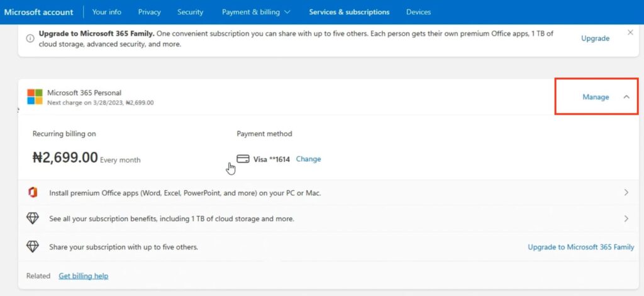Click the Every month text
The height and width of the screenshot is (296, 644).
click(120, 160)
